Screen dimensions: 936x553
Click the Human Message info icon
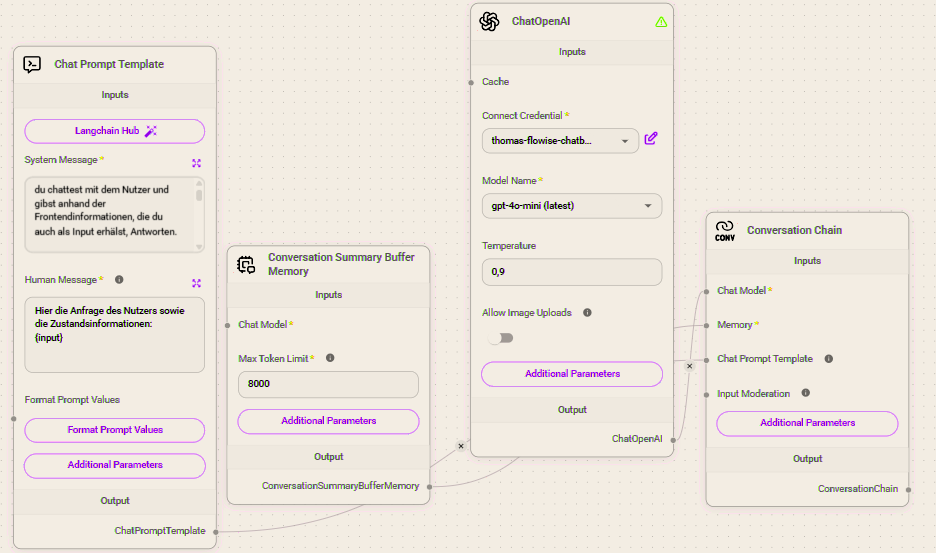pos(119,279)
